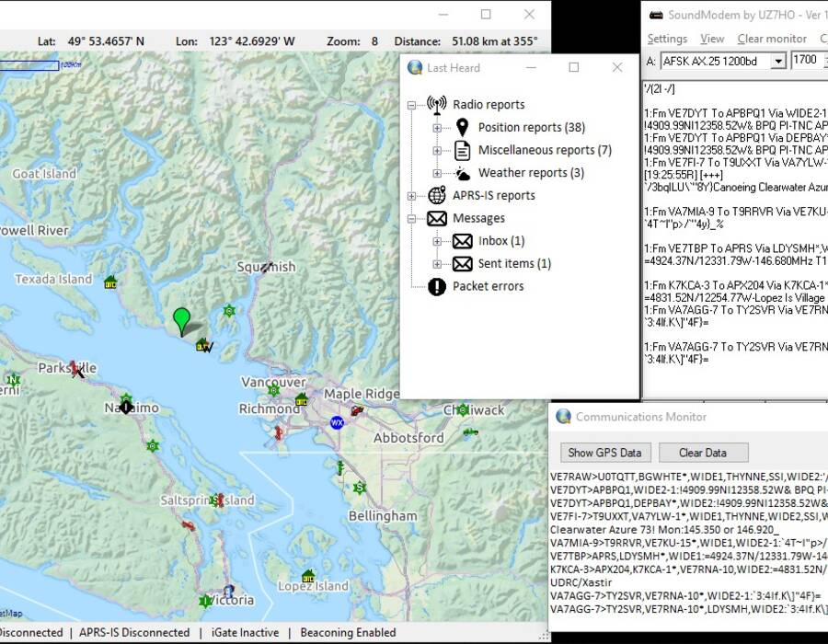Screen dimensions: 828x644
Task: Click the green location pin on map
Action: coord(181,321)
